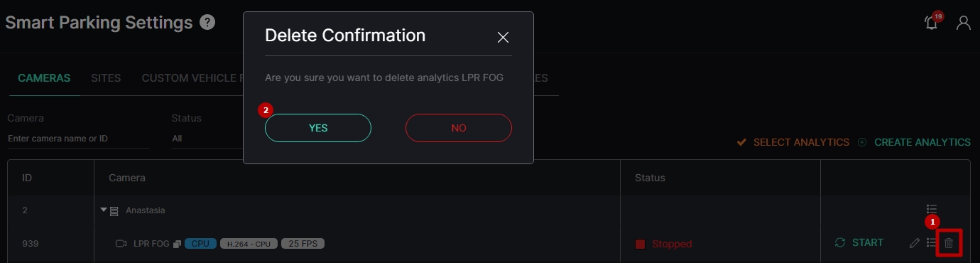980x263 pixels.
Task: Click the help question mark icon
Action: 207,22
